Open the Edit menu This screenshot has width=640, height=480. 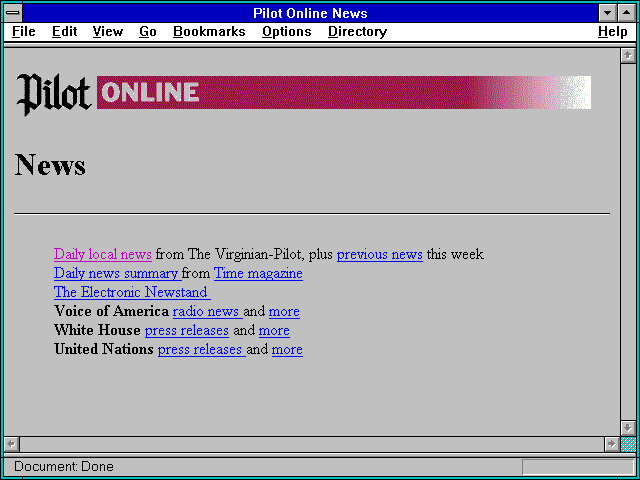coord(64,32)
